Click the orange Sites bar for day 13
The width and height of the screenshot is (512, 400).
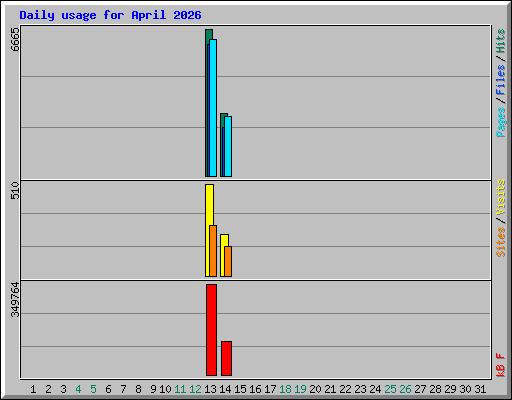pyautogui.click(x=213, y=251)
